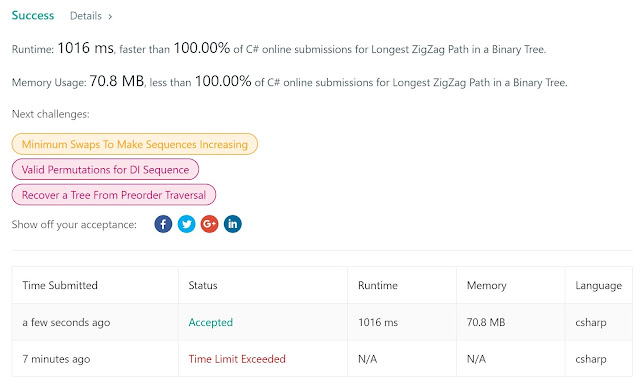This screenshot has width=640, height=386.
Task: Click the Google Plus share icon
Action: click(x=209, y=224)
